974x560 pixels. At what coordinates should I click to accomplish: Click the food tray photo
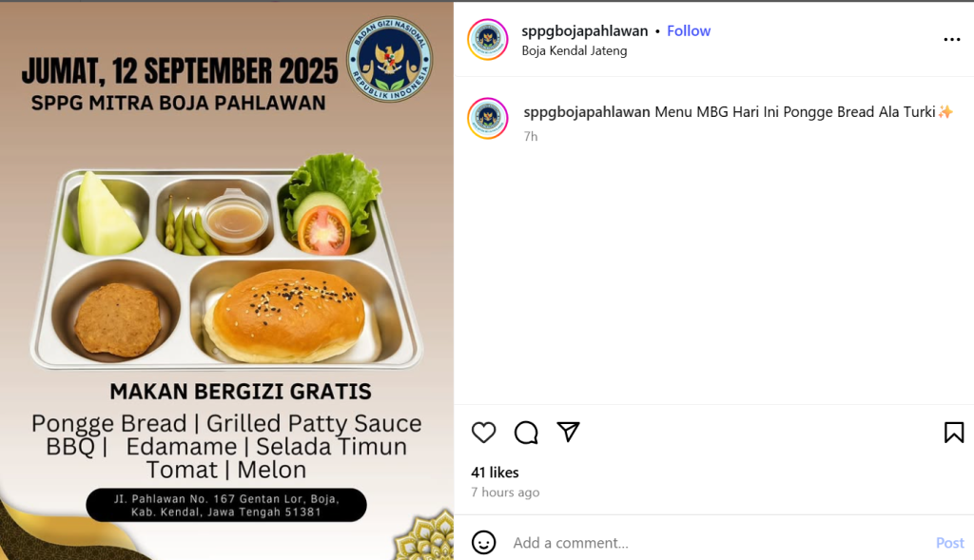coord(226,261)
